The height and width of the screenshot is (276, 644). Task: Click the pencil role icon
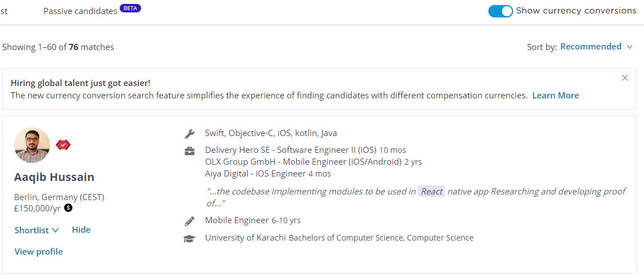click(x=189, y=221)
